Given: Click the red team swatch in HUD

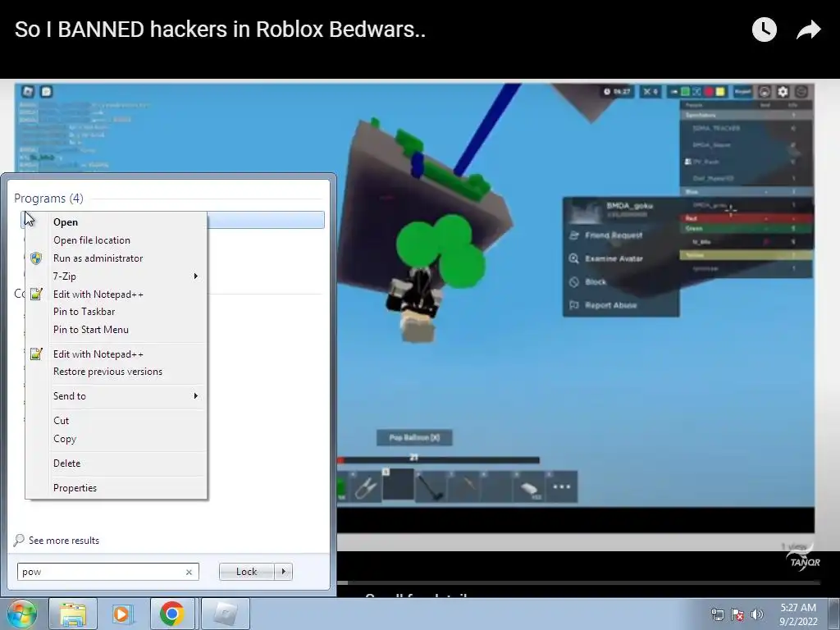Looking at the screenshot, I should click(709, 92).
